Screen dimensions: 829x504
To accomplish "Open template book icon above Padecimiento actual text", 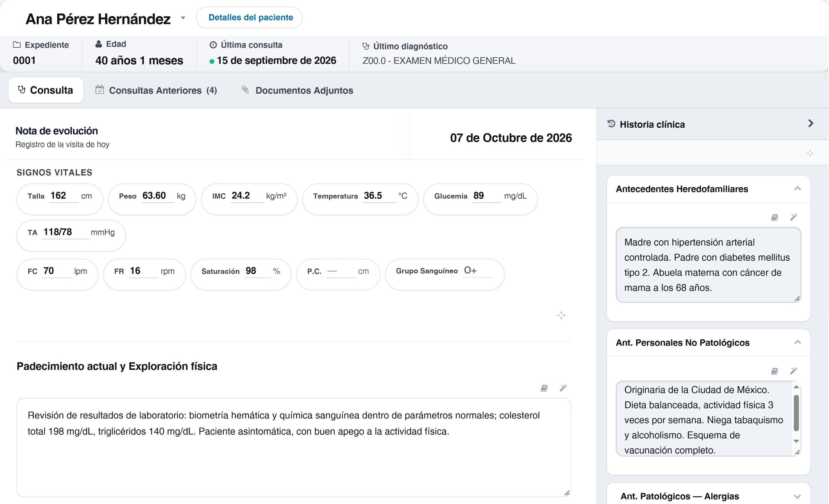I will 544,388.
